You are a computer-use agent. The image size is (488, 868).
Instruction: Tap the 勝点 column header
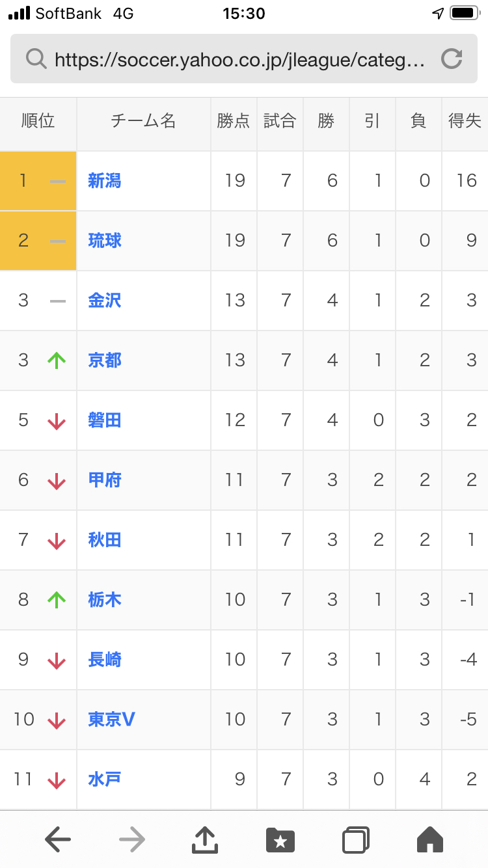click(x=234, y=121)
